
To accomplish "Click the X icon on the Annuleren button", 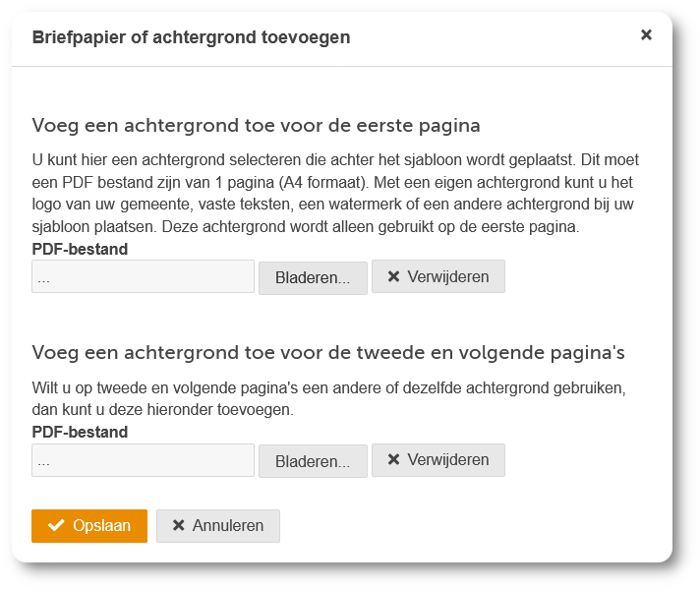I will pos(178,526).
